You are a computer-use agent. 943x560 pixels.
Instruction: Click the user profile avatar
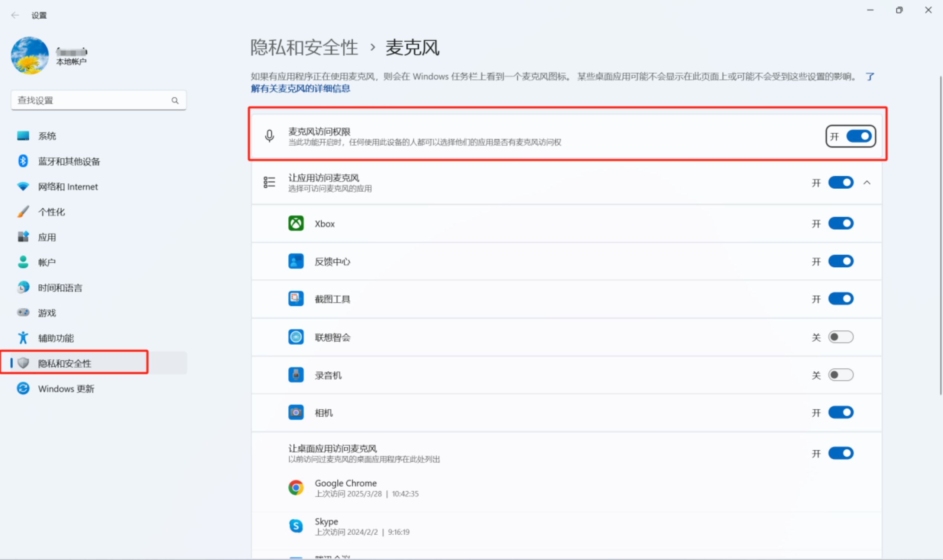(x=30, y=55)
